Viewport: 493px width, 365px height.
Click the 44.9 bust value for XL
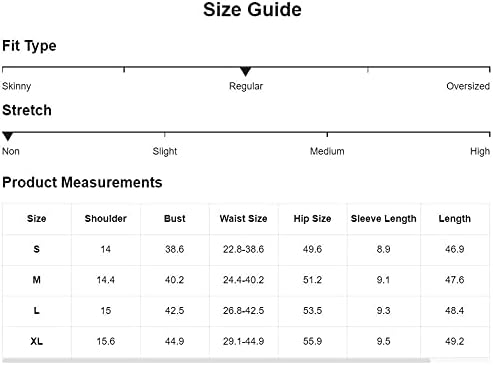[x=175, y=341]
